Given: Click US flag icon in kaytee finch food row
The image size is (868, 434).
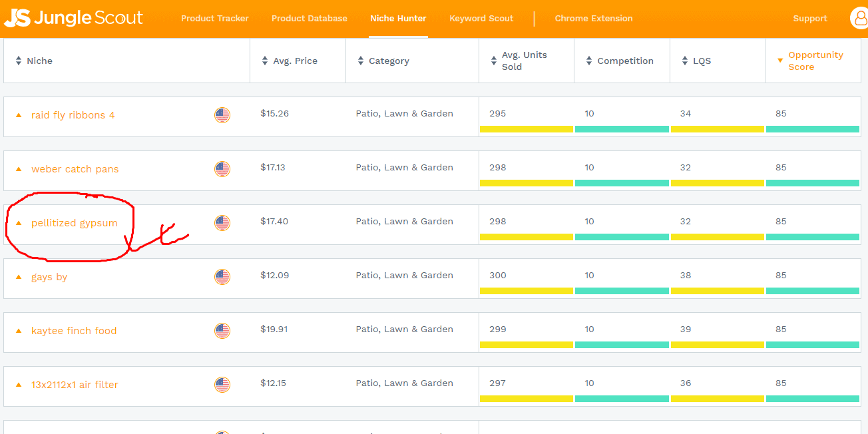Looking at the screenshot, I should coord(222,331).
